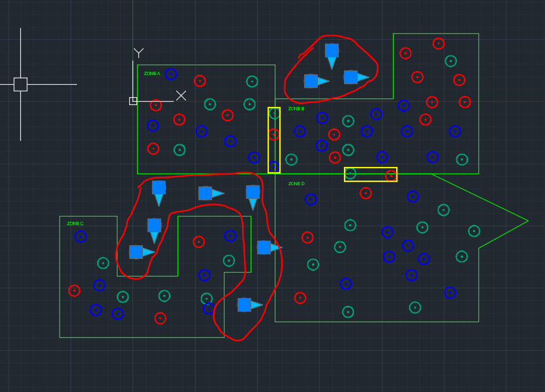The width and height of the screenshot is (545, 392).
Task: Click the X axis label on UCS icon
Action: (x=181, y=95)
